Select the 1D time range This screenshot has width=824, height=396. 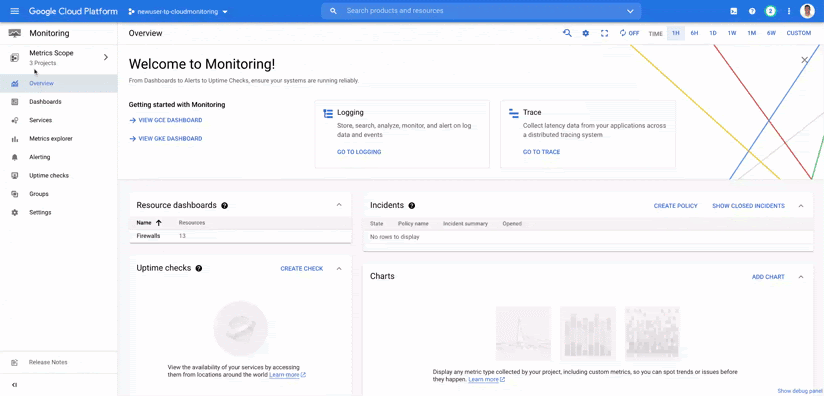coord(713,33)
